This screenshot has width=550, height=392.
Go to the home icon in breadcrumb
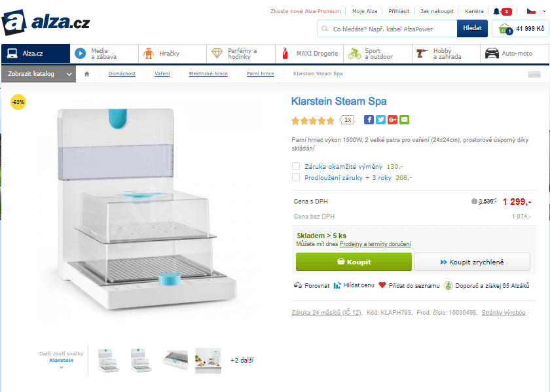click(87, 74)
